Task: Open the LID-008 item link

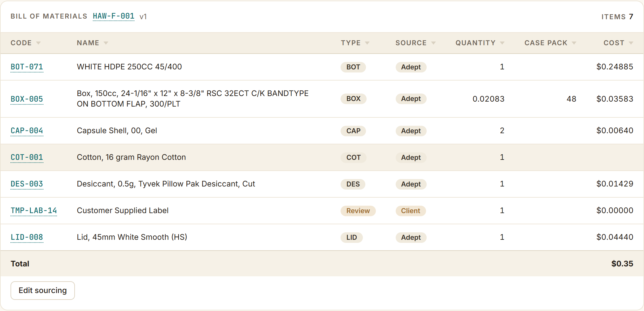Action: pyautogui.click(x=27, y=237)
